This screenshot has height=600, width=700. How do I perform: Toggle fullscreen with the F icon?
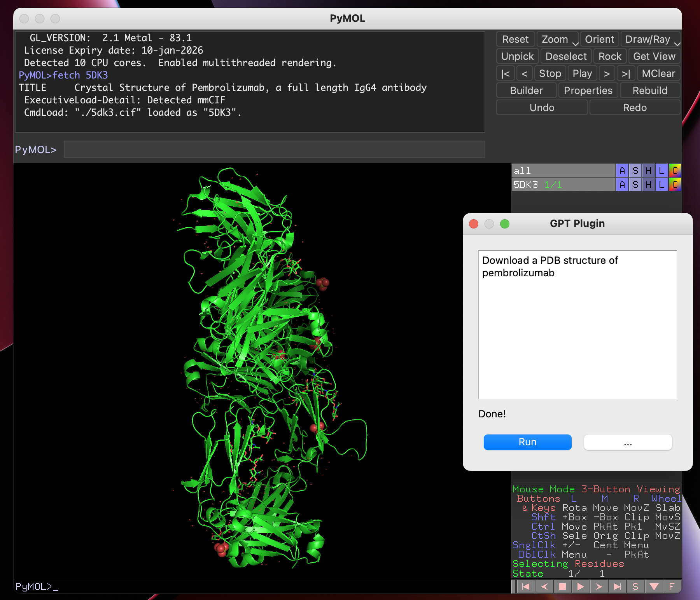(672, 586)
